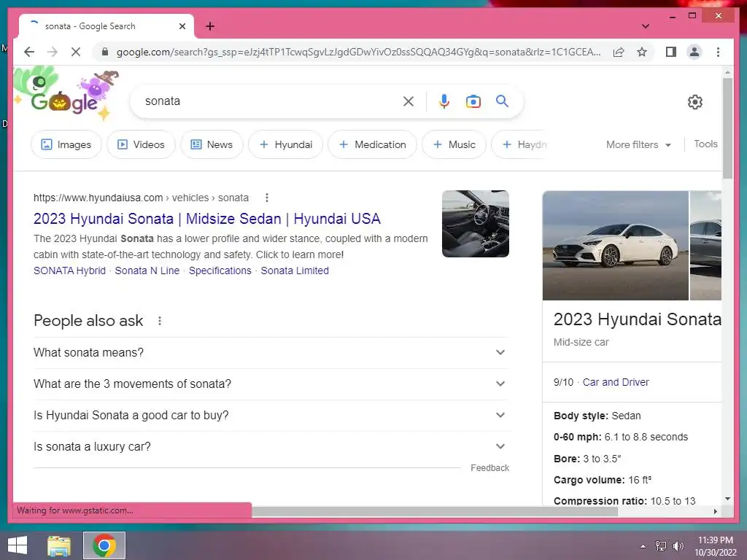Open more options for hyundaiusa result
The width and height of the screenshot is (747, 560).
click(267, 197)
